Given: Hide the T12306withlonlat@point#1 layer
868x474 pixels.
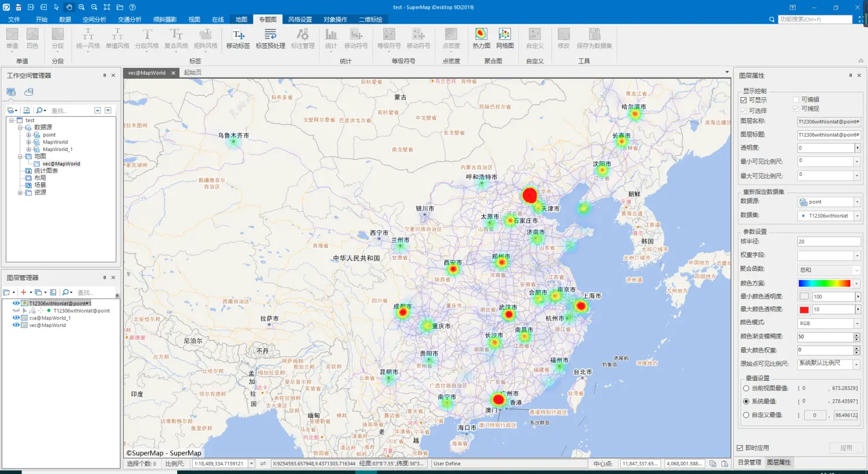Looking at the screenshot, I should pyautogui.click(x=16, y=303).
